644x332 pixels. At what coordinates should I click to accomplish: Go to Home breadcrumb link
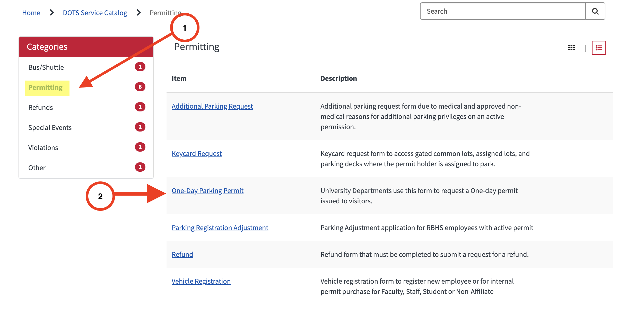tap(31, 13)
